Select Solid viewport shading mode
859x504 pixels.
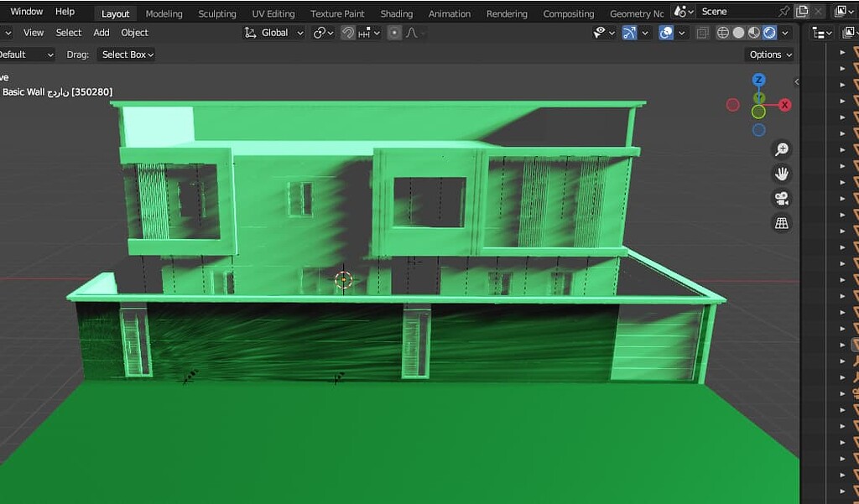[x=738, y=32]
